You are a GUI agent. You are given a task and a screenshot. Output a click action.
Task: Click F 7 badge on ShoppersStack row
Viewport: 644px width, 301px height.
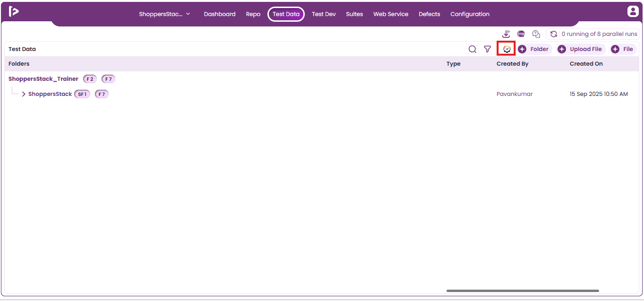point(102,94)
